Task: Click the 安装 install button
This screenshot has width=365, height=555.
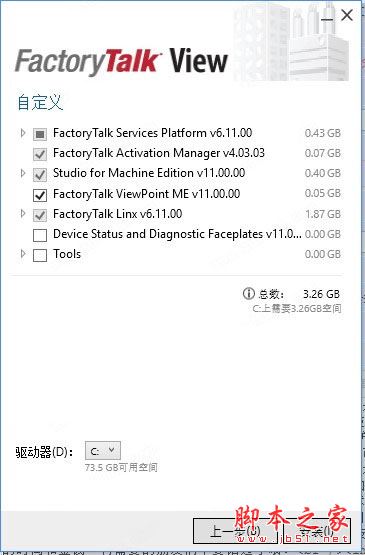Action: point(316,531)
